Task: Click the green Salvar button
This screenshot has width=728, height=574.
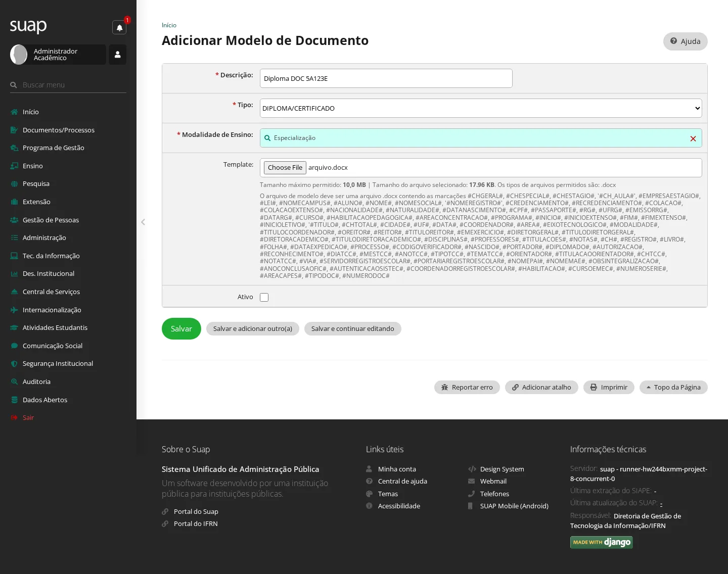Action: [x=181, y=329]
